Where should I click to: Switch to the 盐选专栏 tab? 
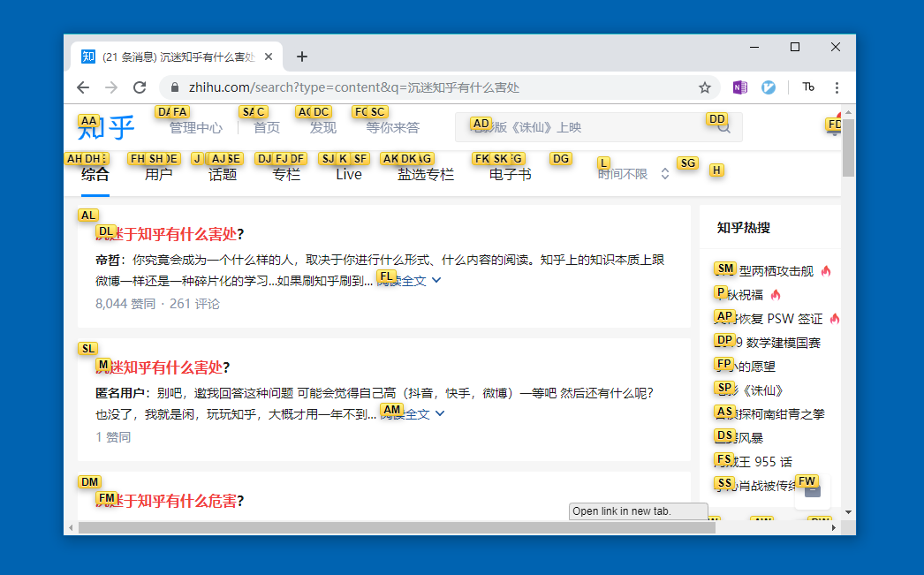426,174
